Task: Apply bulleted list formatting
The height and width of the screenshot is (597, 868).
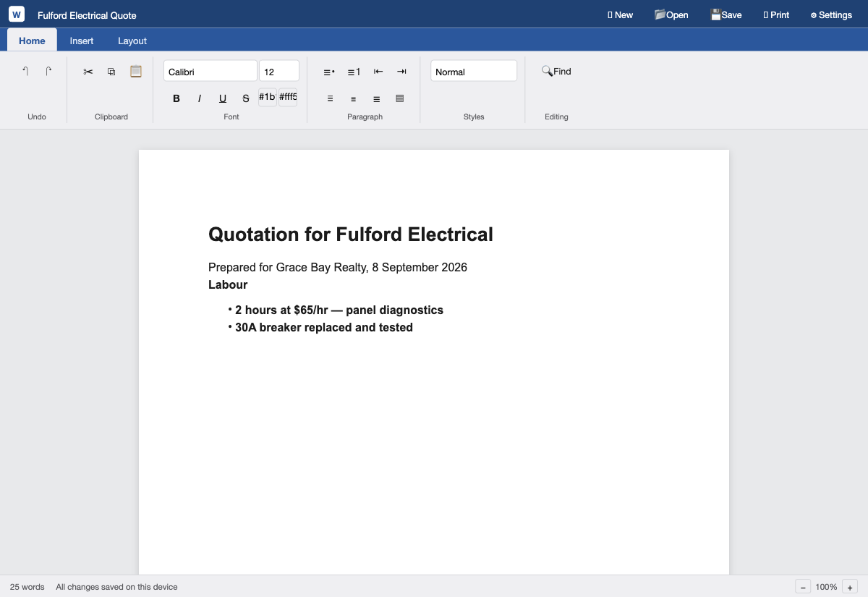Action: coord(329,71)
